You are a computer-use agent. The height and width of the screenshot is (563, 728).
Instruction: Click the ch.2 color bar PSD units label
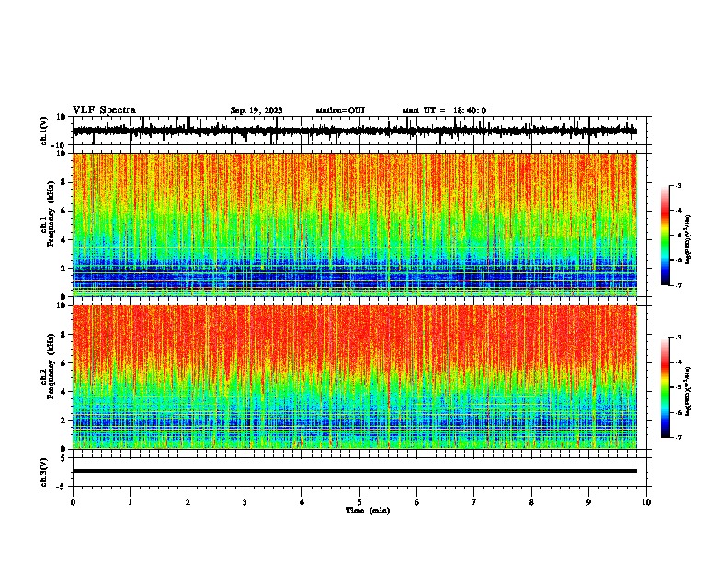(x=688, y=391)
